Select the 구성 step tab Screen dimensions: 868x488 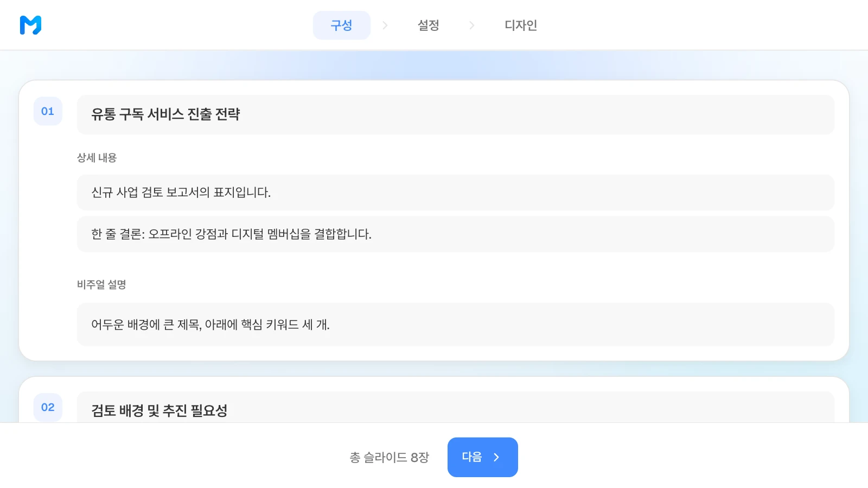[342, 25]
